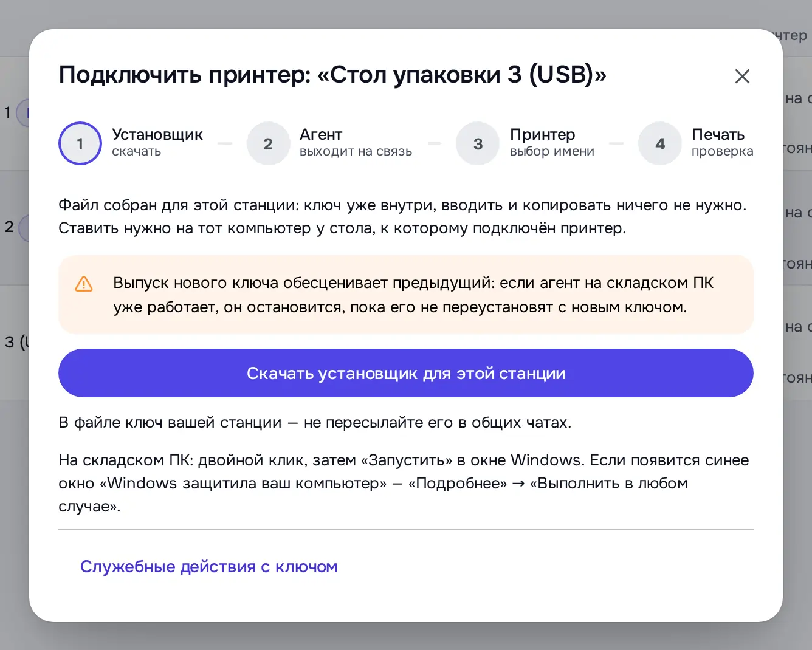The width and height of the screenshot is (812, 650).
Task: Download installer via «Скачать установщик для этой станции»
Action: pos(406,373)
